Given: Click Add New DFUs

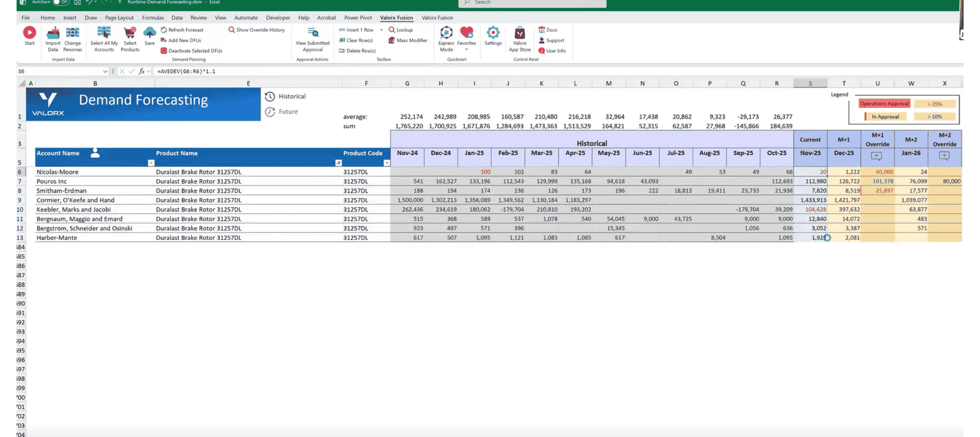Looking at the screenshot, I should [181, 40].
